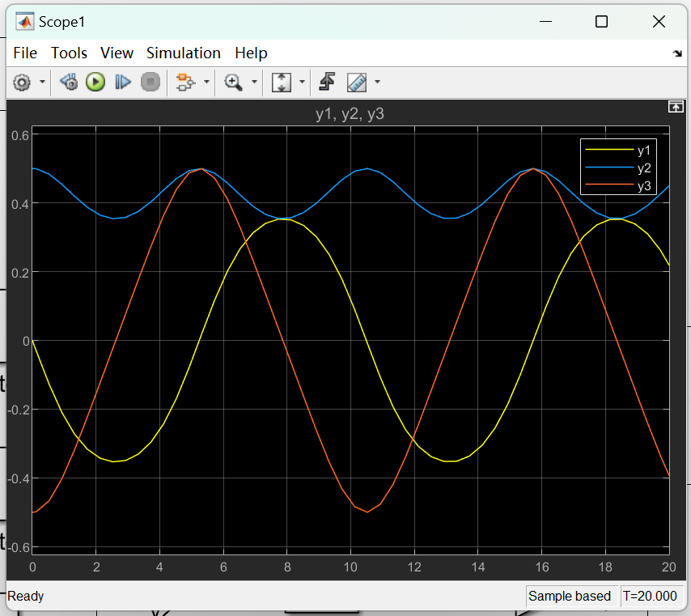Image resolution: width=691 pixels, height=616 pixels.
Task: Click the Stop simulation button
Action: click(150, 82)
